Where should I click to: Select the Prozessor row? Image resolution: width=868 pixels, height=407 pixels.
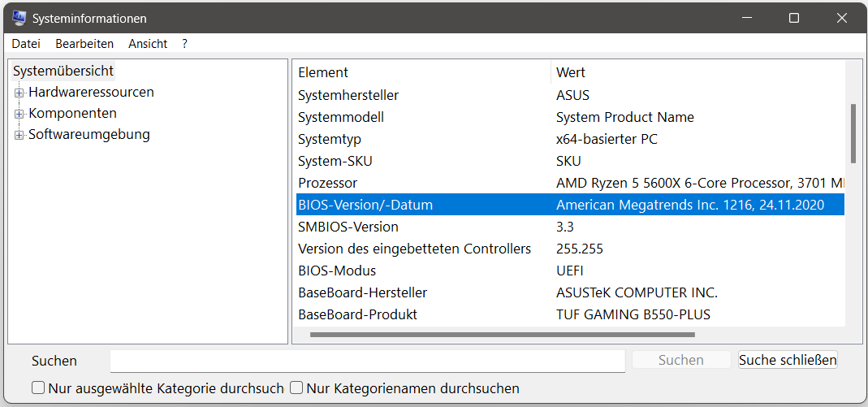(x=327, y=183)
